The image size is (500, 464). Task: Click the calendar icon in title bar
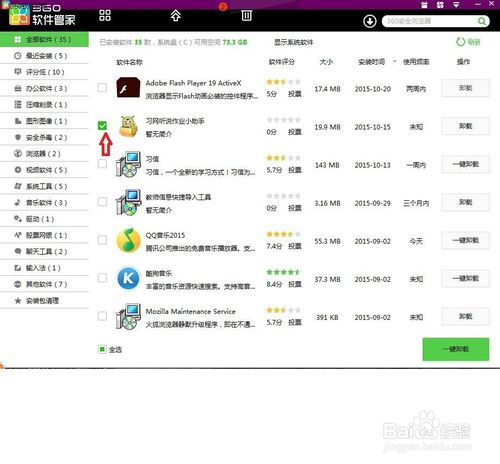pyautogui.click(x=424, y=5)
